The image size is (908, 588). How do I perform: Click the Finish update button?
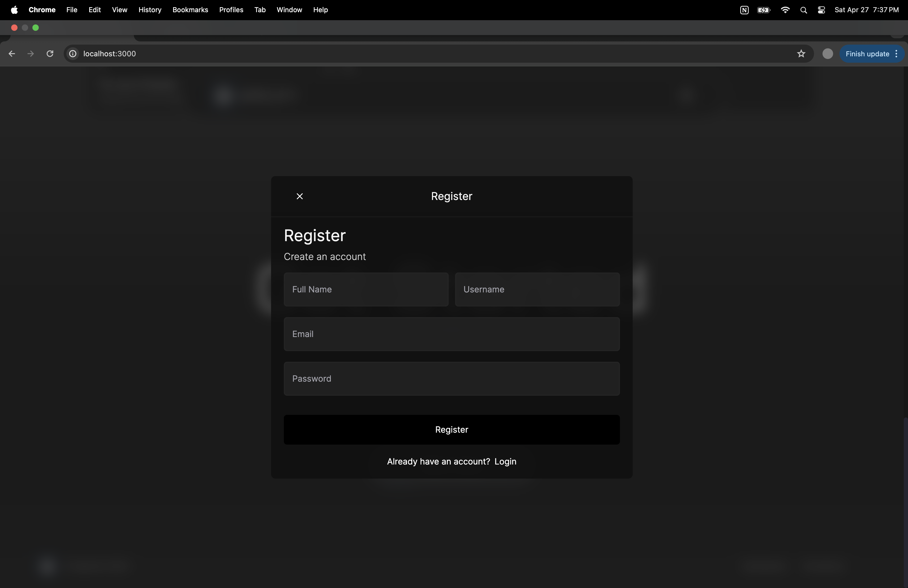(x=867, y=54)
